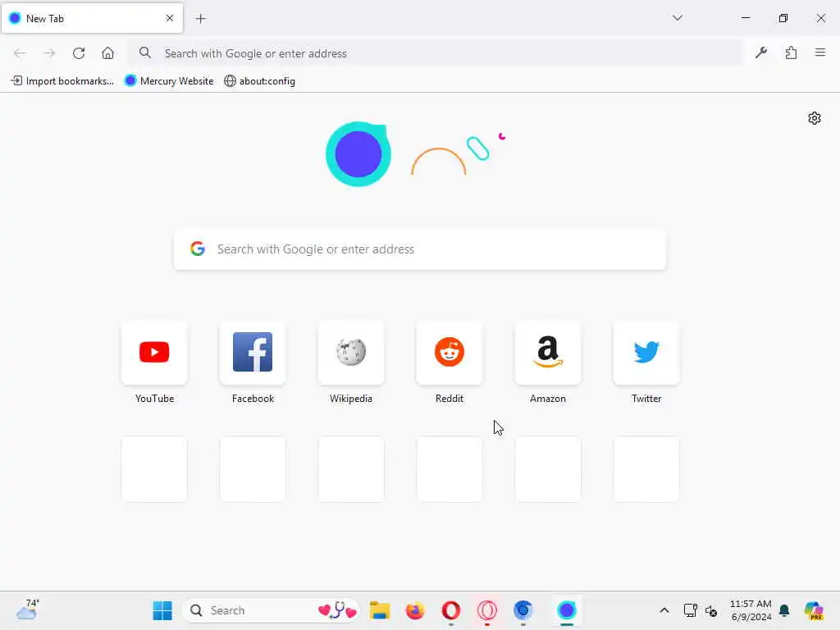
Task: Open the network display tray icon
Action: [690, 610]
